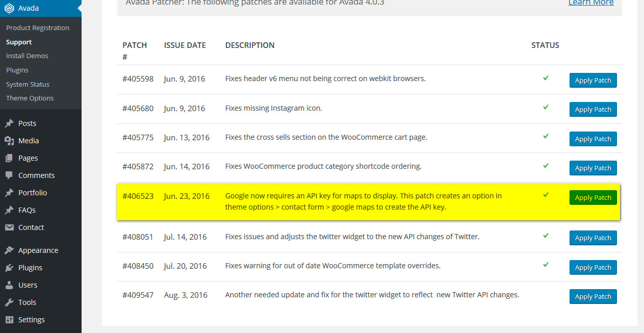Viewport: 644px width, 333px height.
Task: Click the Settings sliders icon
Action: pos(9,320)
